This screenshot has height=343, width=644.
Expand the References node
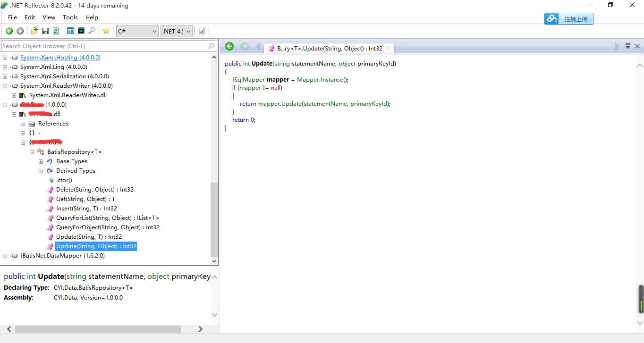pos(23,124)
